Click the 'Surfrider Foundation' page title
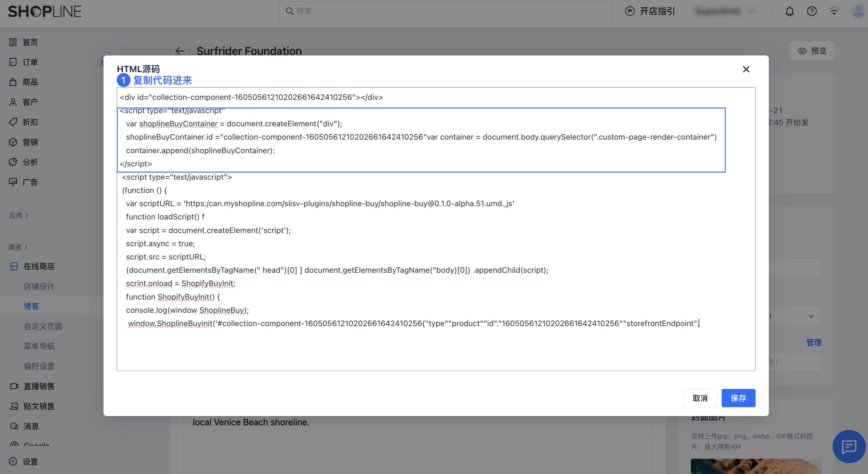 point(249,51)
